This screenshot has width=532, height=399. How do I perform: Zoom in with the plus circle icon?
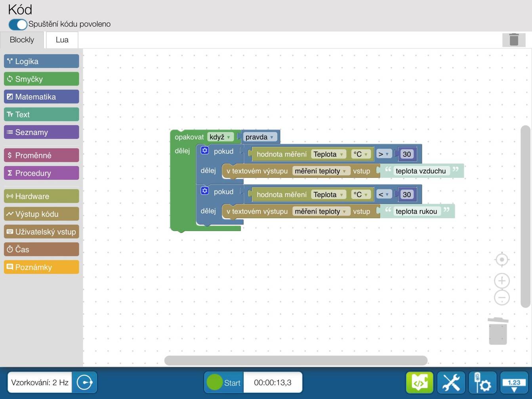pyautogui.click(x=502, y=281)
